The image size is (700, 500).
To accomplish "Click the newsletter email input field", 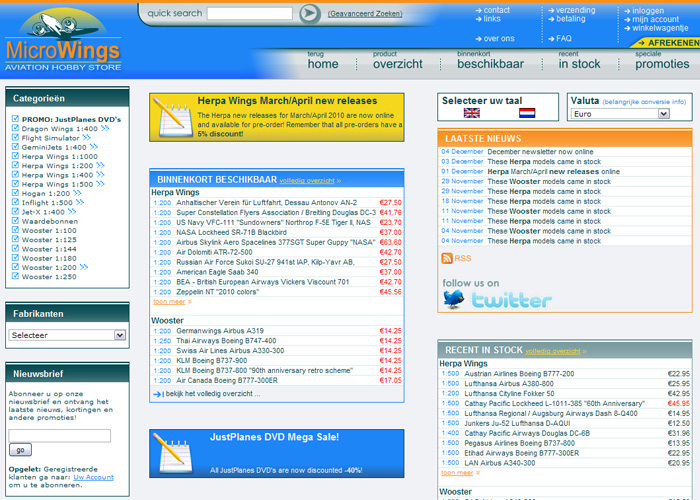I will (59, 436).
